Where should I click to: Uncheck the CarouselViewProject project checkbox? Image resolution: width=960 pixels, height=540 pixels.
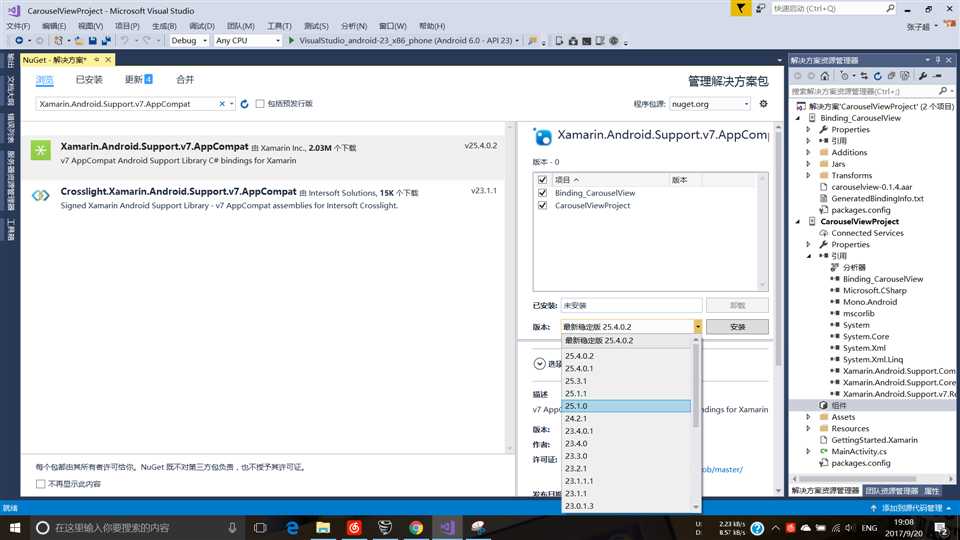tap(542, 206)
